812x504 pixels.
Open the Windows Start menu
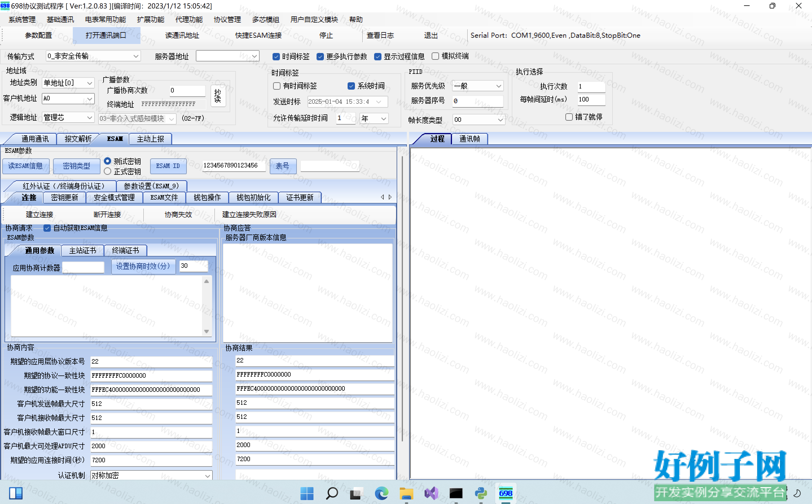307,493
